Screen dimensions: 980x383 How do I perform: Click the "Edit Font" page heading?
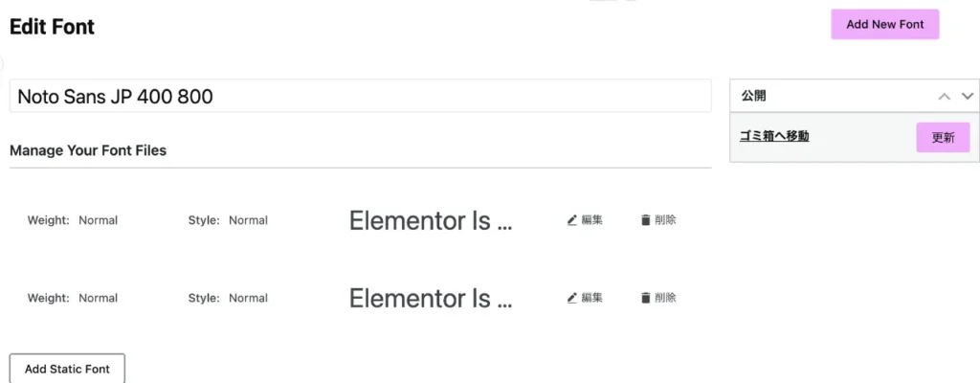53,27
